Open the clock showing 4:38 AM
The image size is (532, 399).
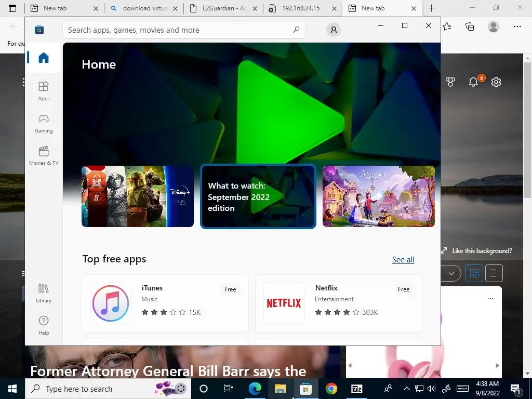pyautogui.click(x=487, y=389)
